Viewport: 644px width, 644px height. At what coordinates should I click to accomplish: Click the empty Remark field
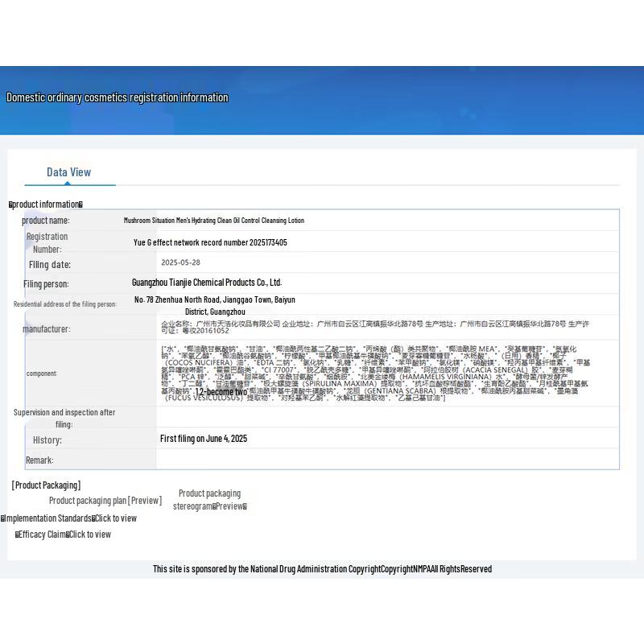click(386, 460)
